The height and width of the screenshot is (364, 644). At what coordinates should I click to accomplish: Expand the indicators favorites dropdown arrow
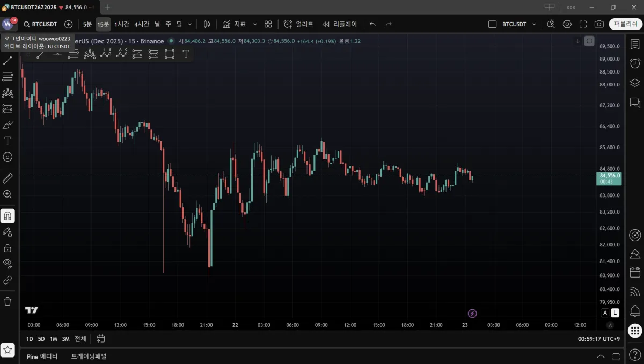(255, 24)
